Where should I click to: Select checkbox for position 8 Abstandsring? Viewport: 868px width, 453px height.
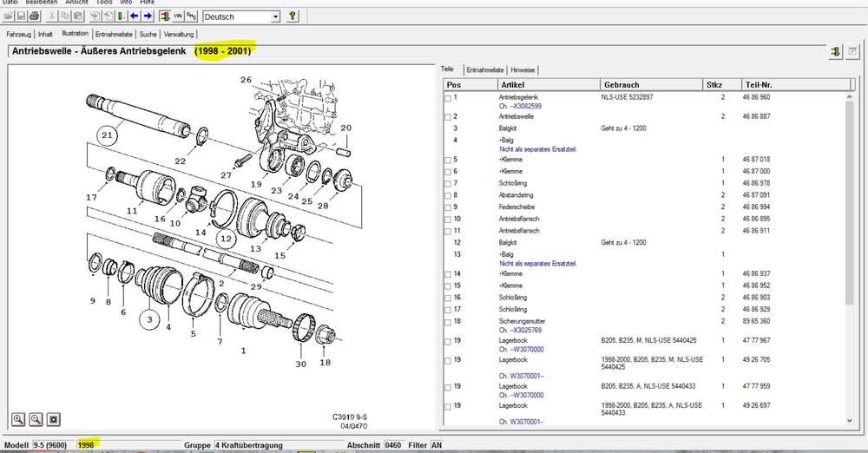[447, 196]
